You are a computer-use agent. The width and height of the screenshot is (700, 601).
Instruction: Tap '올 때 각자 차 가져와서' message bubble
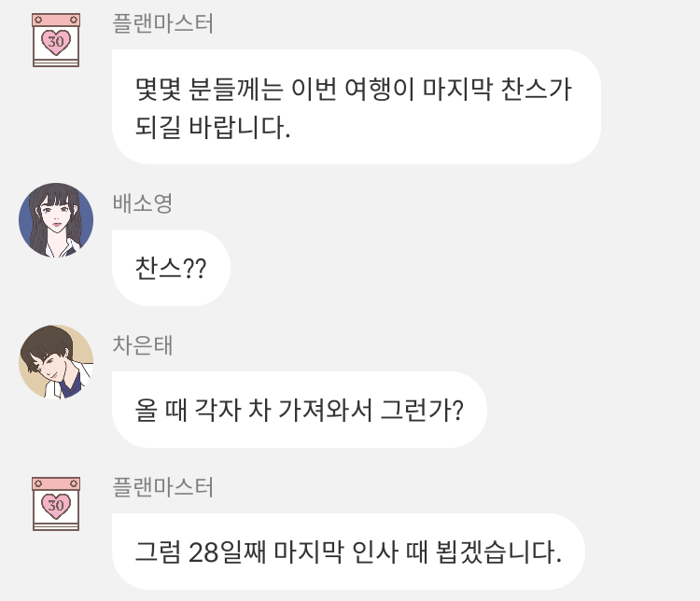tap(299, 410)
